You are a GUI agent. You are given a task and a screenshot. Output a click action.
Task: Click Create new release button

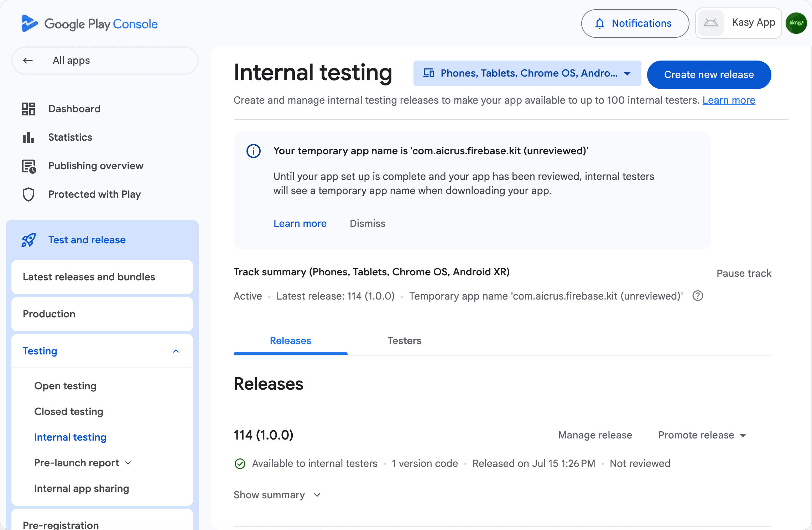click(709, 75)
